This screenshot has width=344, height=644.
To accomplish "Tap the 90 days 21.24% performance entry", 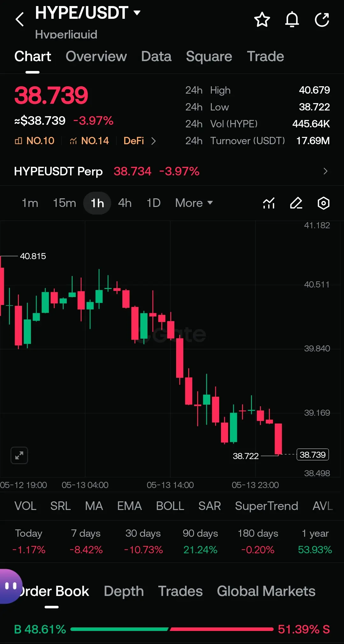I will [x=200, y=541].
